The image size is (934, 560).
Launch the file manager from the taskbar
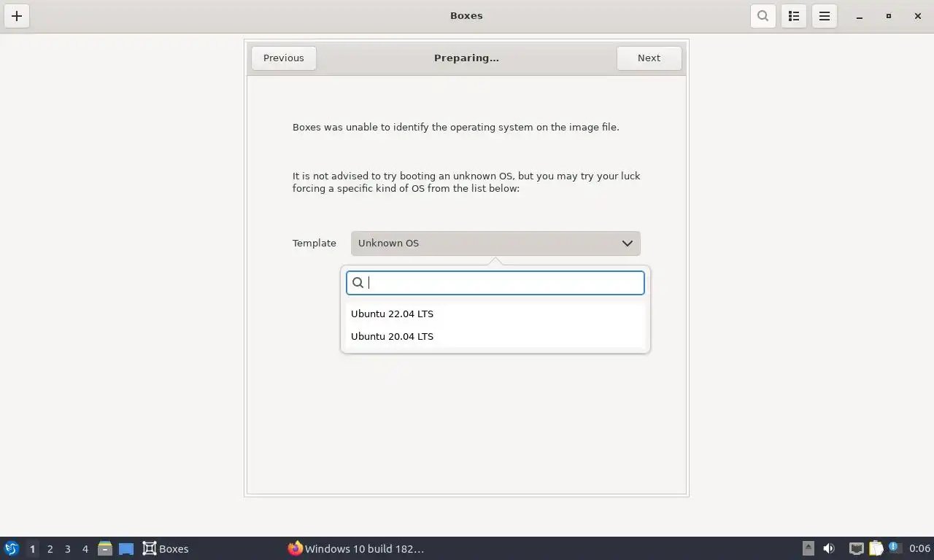pos(105,548)
